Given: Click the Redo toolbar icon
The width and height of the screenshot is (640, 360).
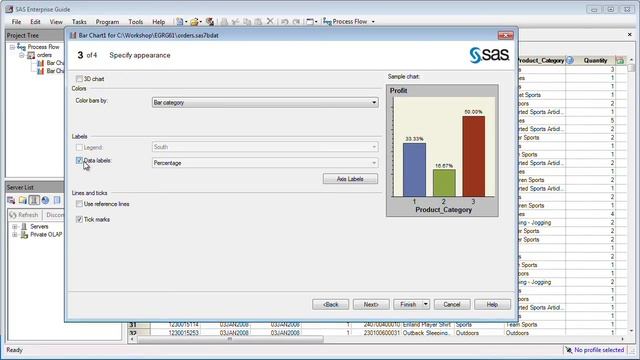Looking at the screenshot, I should tap(296, 22).
